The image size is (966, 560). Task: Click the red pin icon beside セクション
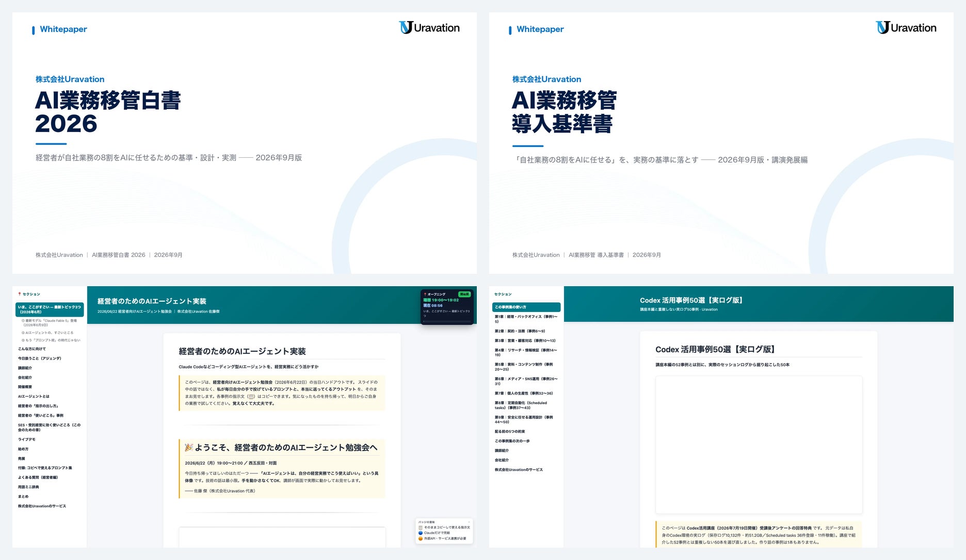20,294
